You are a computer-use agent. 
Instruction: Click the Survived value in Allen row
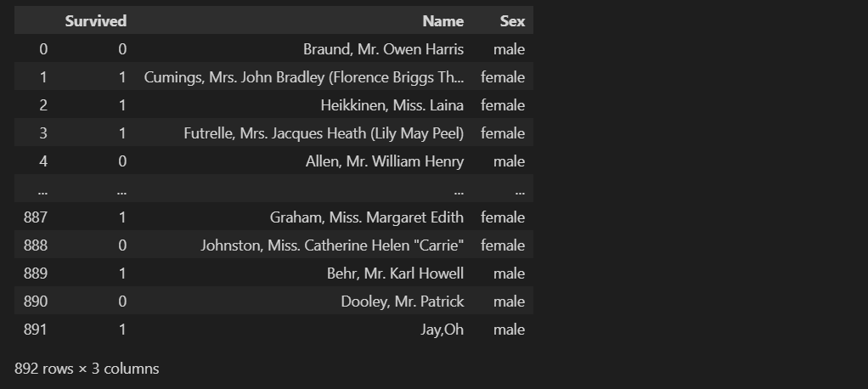coord(122,161)
